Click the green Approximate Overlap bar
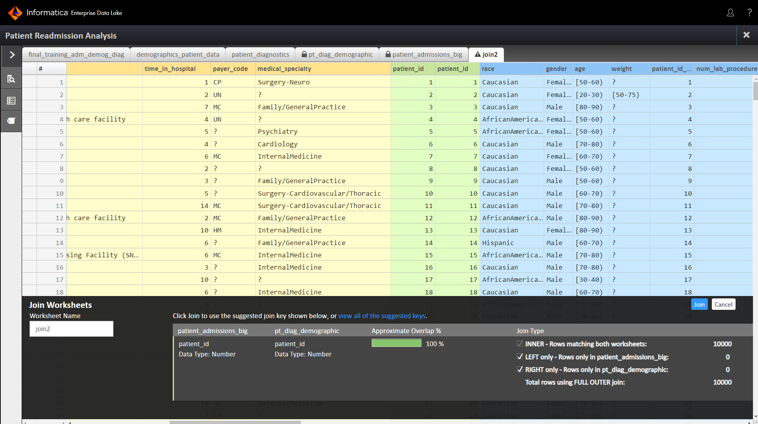The image size is (758, 424). coord(396,344)
